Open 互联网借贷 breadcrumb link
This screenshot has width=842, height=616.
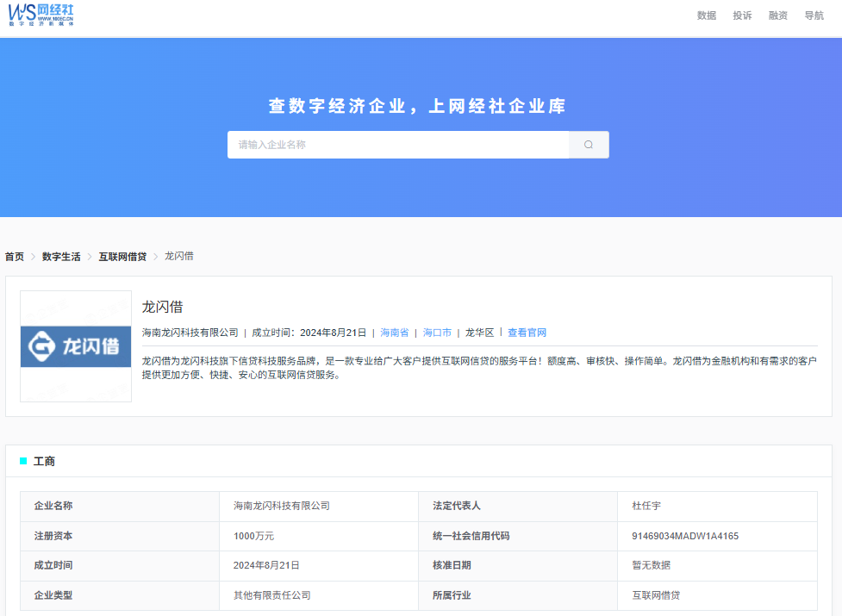coord(122,257)
